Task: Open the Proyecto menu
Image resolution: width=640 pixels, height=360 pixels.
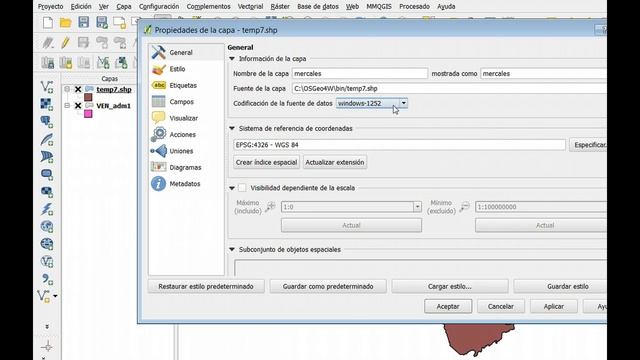Action: click(x=51, y=7)
